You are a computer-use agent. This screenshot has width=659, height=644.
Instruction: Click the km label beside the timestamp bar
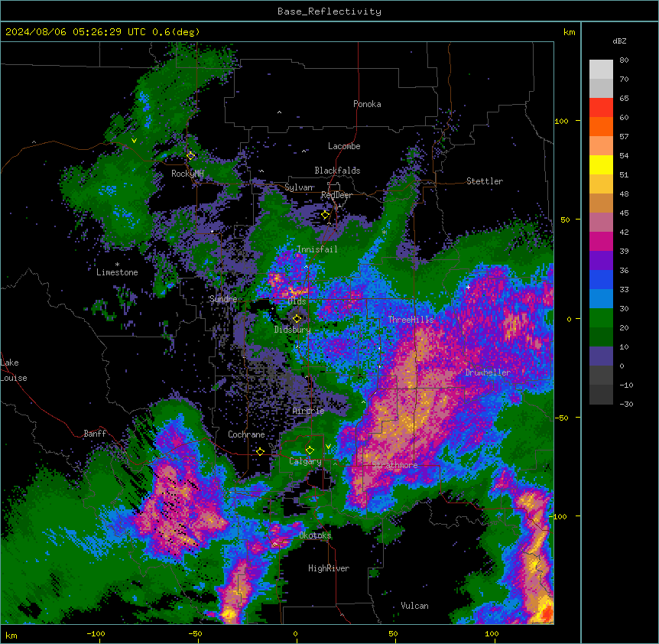coord(570,32)
